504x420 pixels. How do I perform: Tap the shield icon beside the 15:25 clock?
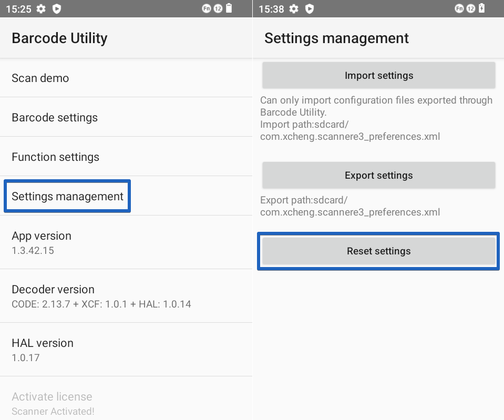[x=57, y=9]
